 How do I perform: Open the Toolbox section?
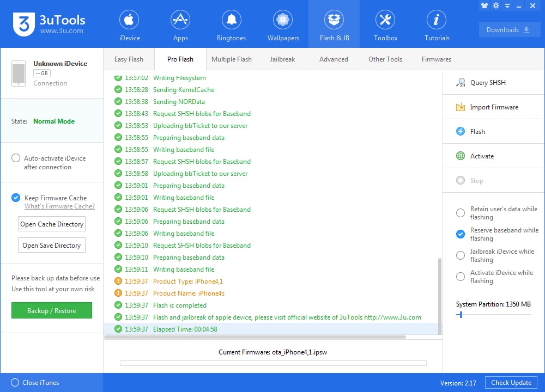pos(385,25)
